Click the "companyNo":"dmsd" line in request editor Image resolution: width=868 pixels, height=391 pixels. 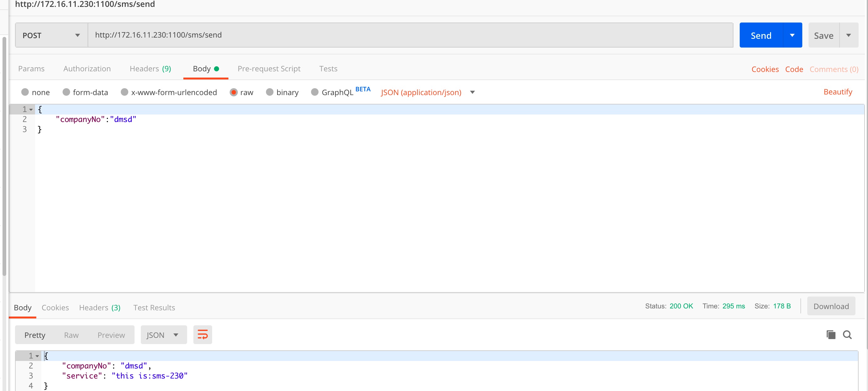tap(96, 119)
